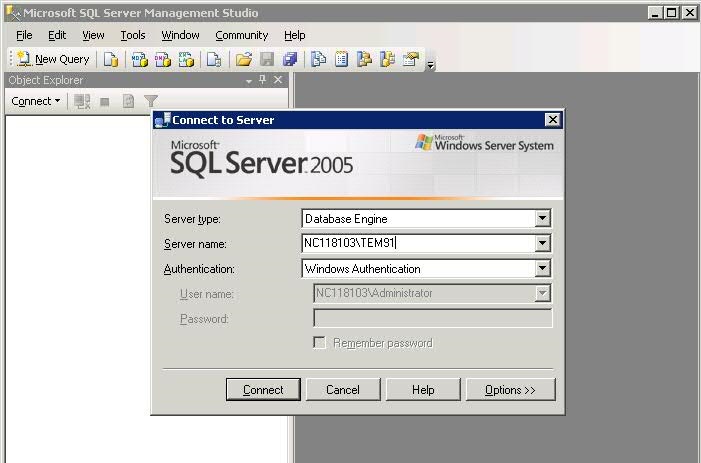This screenshot has height=463, width=701.
Task: Click Disconnect icon in Object Explorer
Action: (82, 101)
